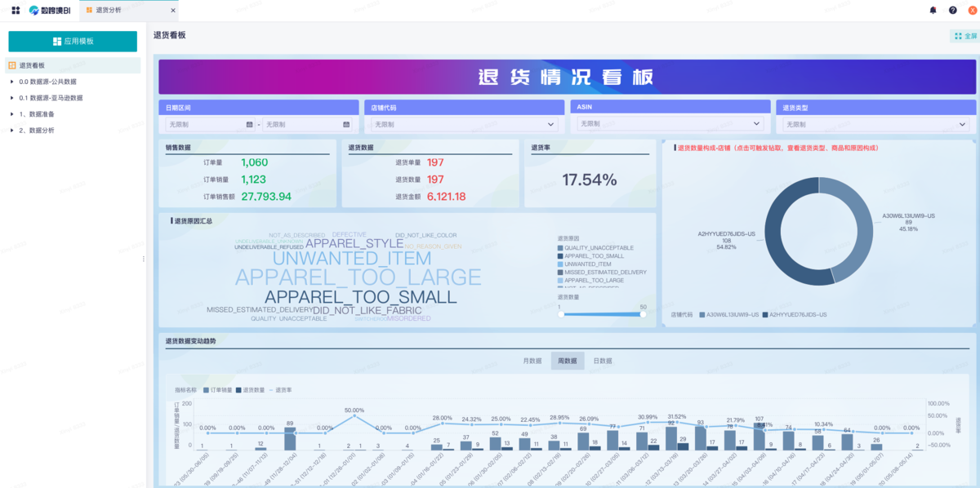
Task: Click the 订单量 1,060 value
Action: click(254, 162)
